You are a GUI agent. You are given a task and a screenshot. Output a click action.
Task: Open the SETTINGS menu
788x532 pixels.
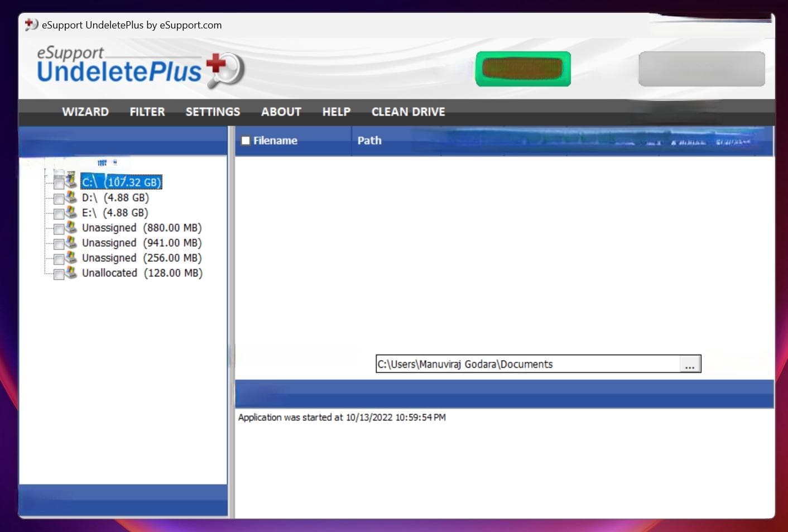pos(213,112)
